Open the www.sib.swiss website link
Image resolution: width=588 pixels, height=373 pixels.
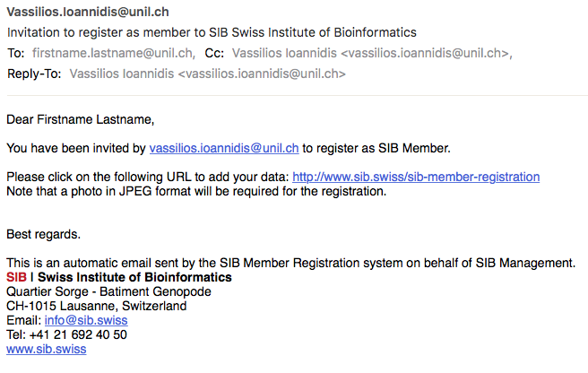click(46, 349)
